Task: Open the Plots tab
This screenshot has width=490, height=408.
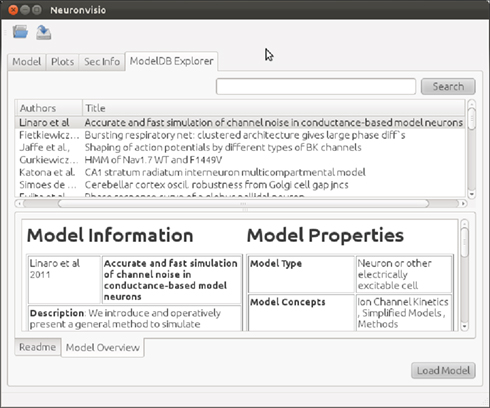Action: (62, 62)
